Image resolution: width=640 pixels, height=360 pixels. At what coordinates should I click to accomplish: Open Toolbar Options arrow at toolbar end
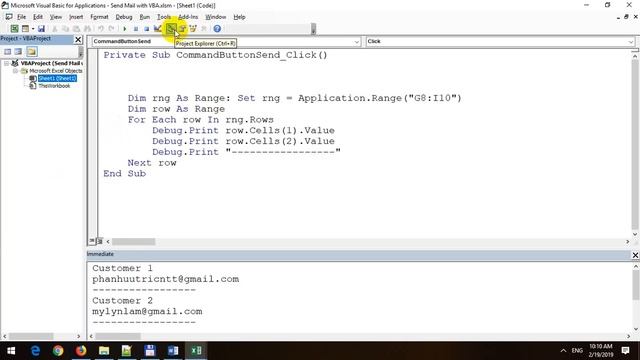[313, 29]
